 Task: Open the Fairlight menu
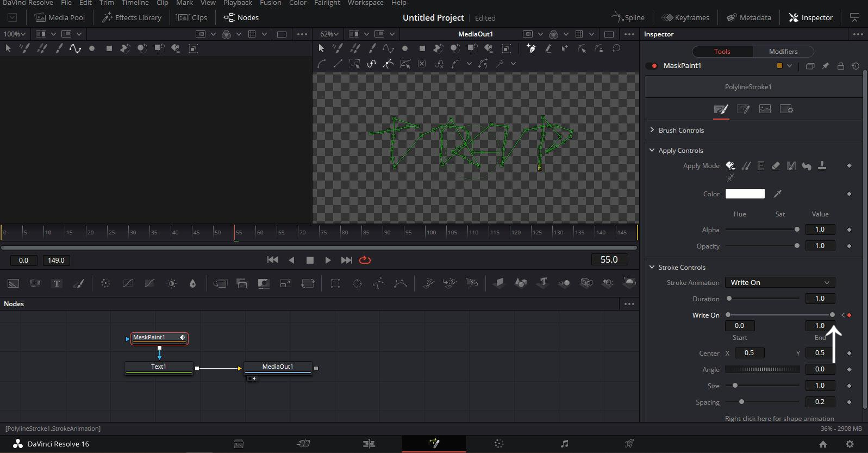coord(327,3)
